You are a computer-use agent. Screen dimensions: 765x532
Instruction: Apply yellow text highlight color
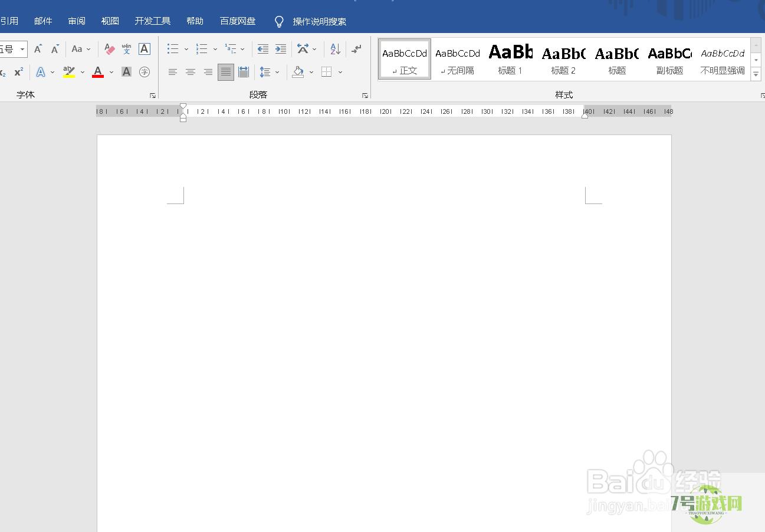coord(69,72)
